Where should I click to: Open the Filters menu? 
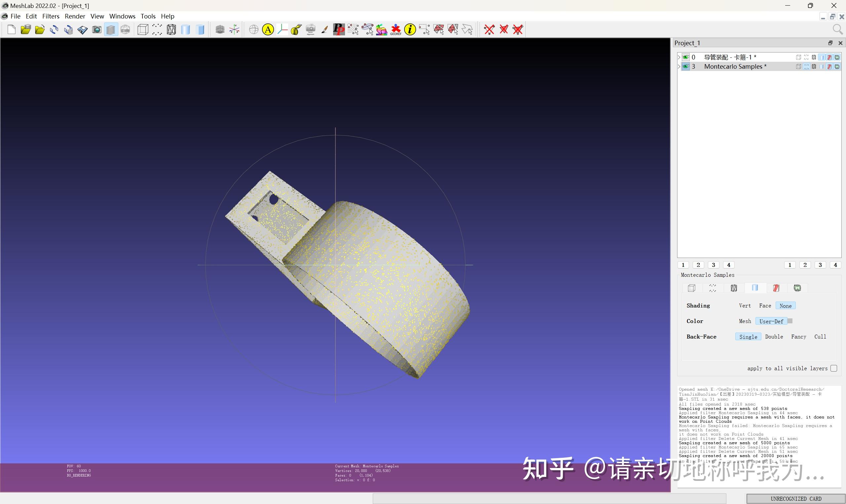click(51, 16)
